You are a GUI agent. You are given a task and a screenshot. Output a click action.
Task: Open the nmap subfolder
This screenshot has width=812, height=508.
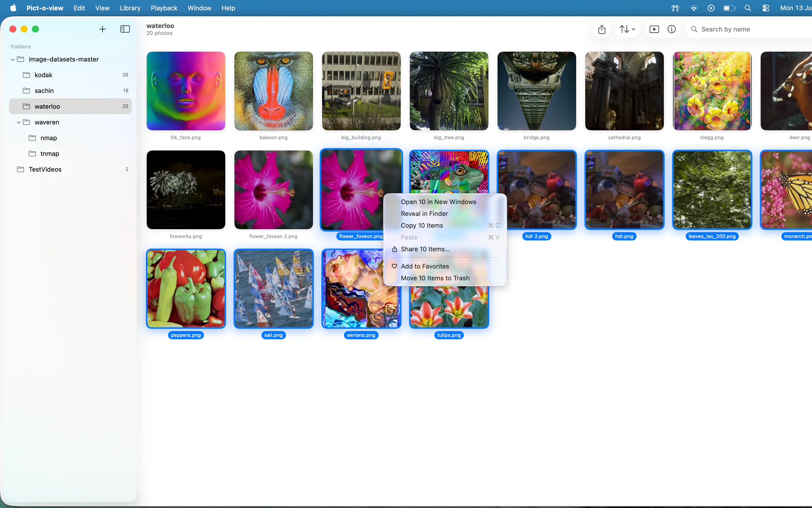70,138
